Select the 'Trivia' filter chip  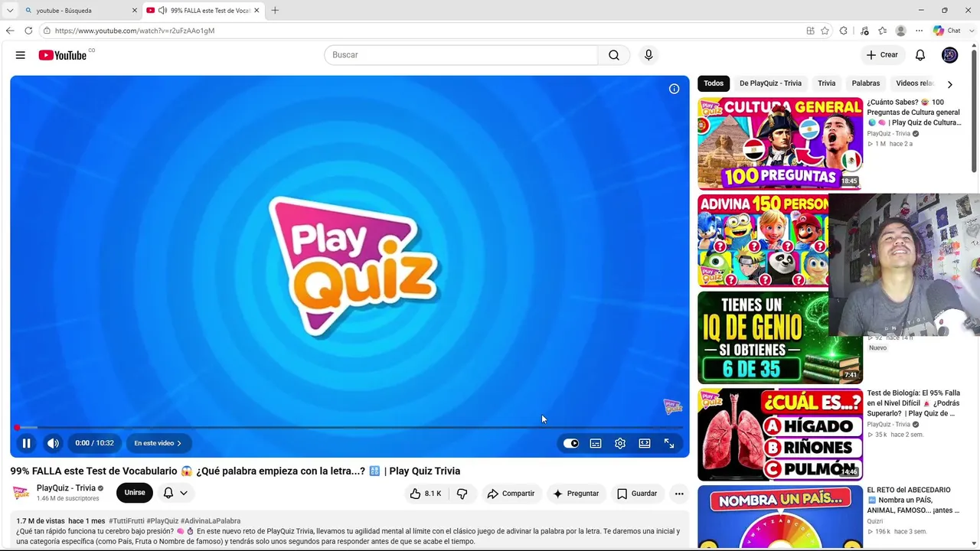(x=826, y=83)
